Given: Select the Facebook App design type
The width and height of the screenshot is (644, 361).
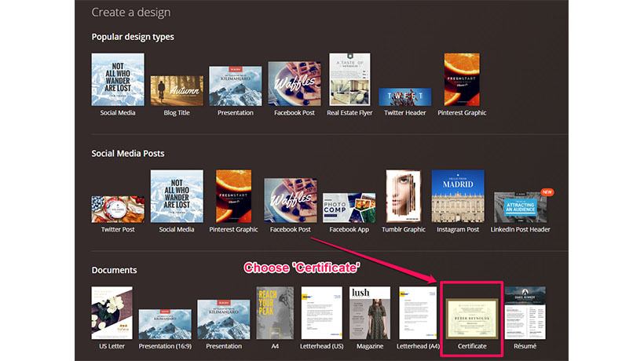Looking at the screenshot, I should point(349,208).
